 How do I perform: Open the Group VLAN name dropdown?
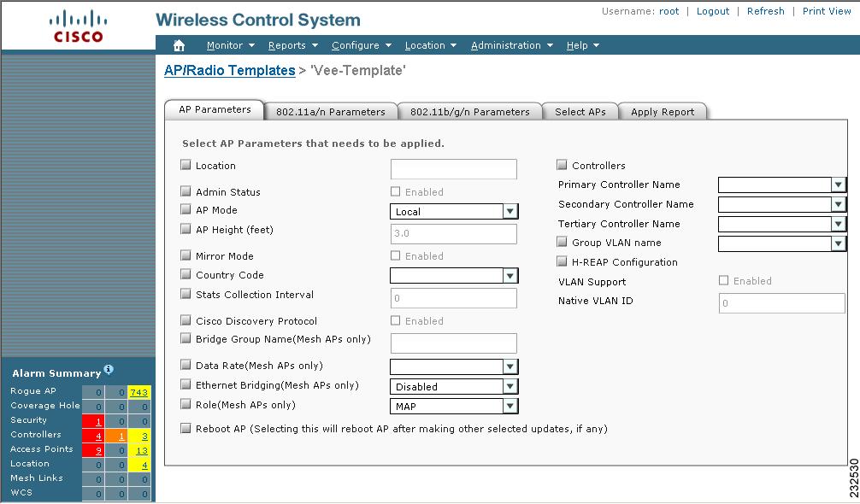781,243
